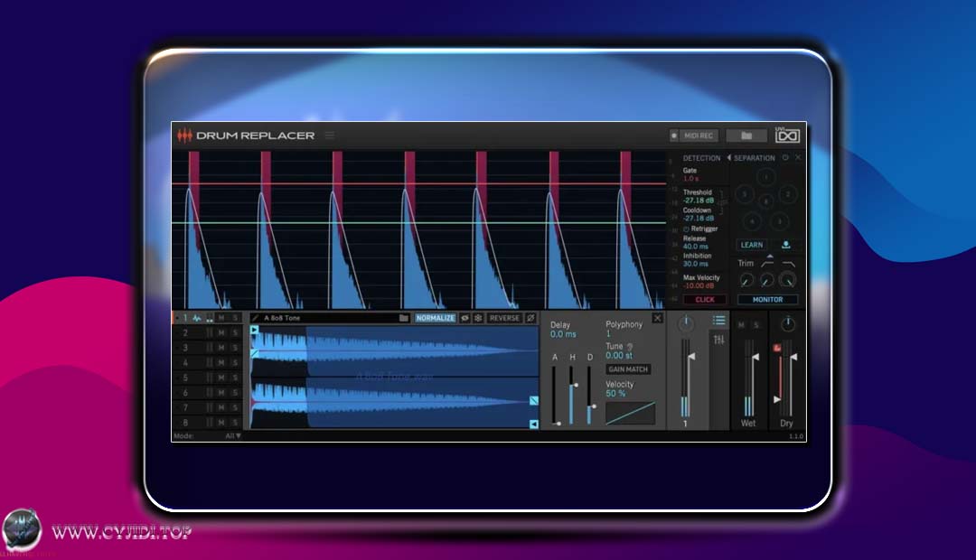Click the MIDI REC button
The width and height of the screenshot is (976, 560).
point(693,135)
